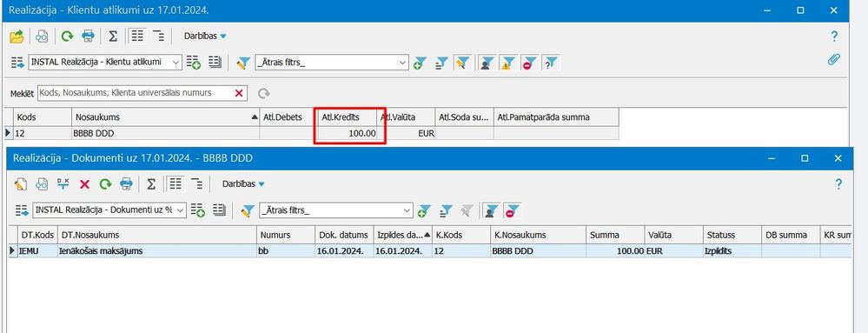Viewport: 868px width, 333px height.
Task: Toggle question mark filter icon
Action: [x=551, y=63]
